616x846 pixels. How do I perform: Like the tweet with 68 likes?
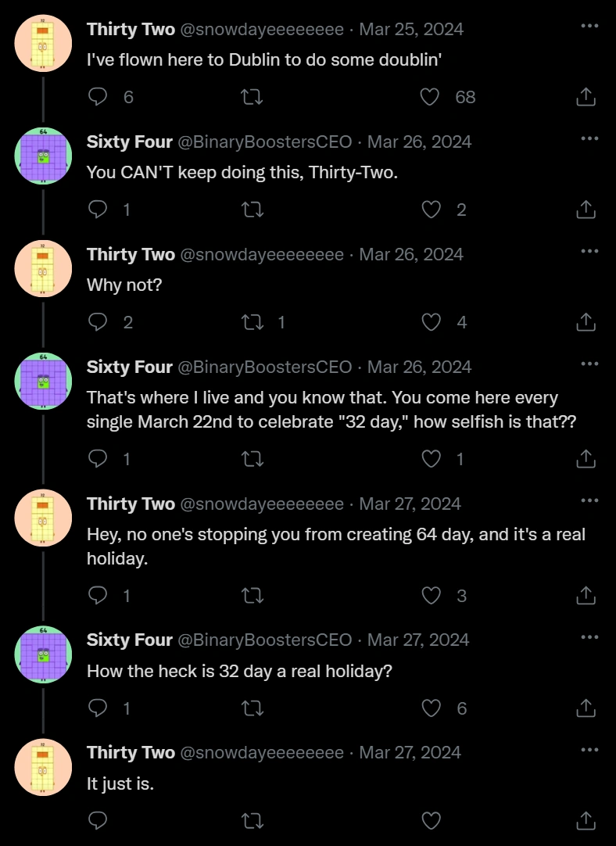[429, 97]
